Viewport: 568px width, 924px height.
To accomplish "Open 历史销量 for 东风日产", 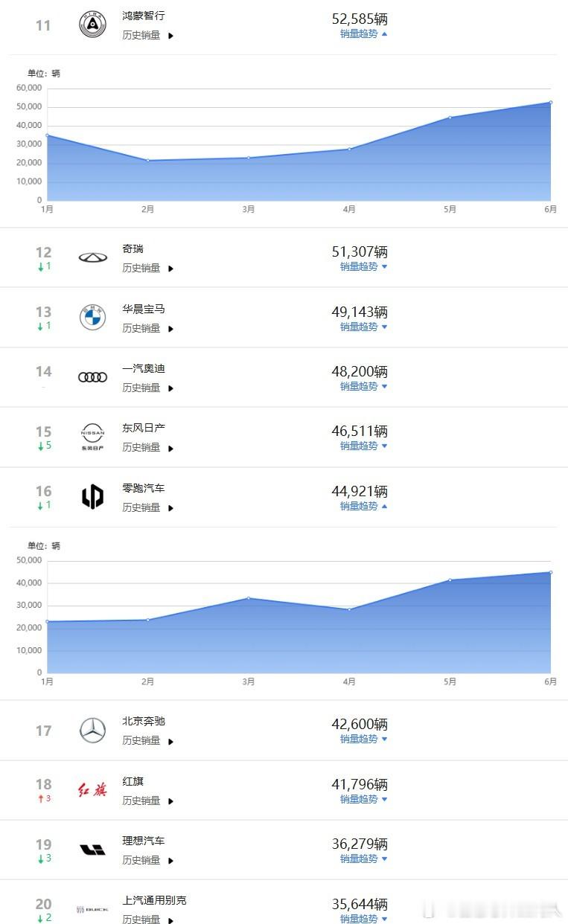I will coord(147,447).
